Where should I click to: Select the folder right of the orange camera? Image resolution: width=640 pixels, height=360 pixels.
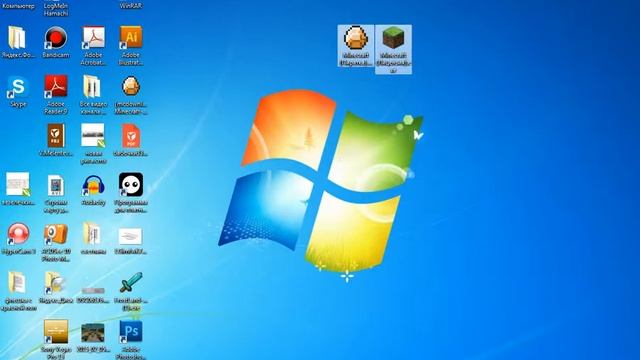[93, 234]
